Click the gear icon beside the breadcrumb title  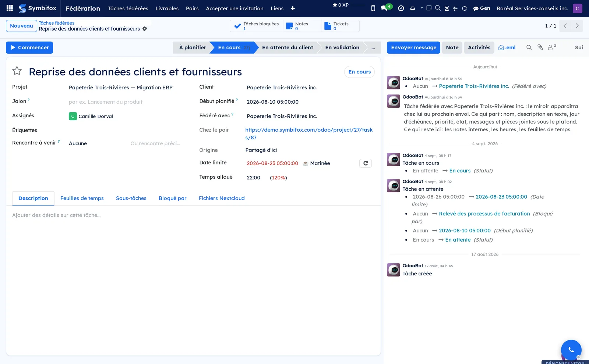[x=145, y=29]
